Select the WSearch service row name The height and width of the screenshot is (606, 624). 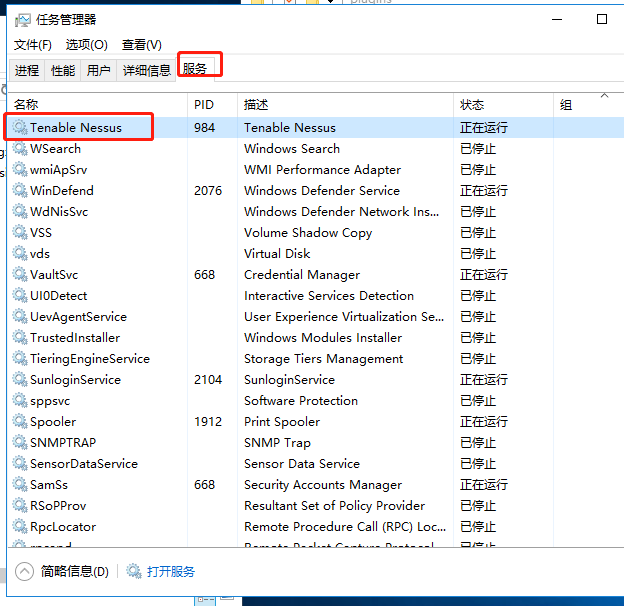tap(55, 149)
